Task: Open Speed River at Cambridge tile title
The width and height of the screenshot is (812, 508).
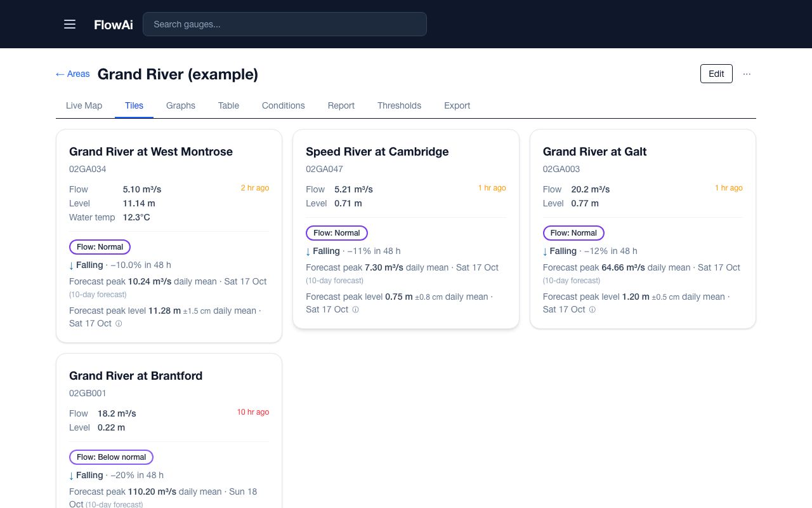Action: click(377, 152)
